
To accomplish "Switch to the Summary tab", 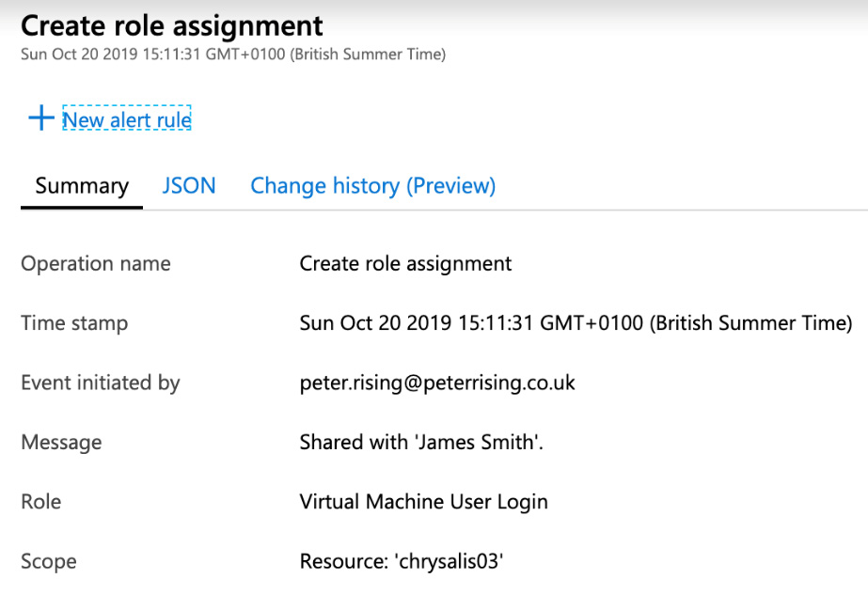I will pos(82,186).
